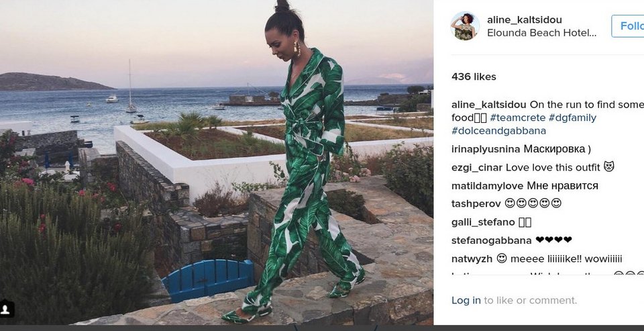644x331 pixels.
Task: Click the Follow button
Action: click(x=628, y=26)
